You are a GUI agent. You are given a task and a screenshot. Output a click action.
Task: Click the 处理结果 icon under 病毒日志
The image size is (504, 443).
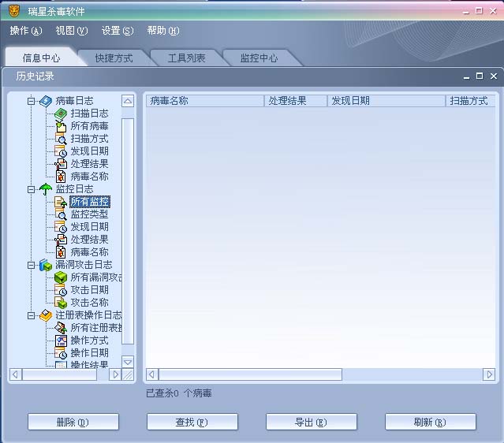[x=61, y=164]
